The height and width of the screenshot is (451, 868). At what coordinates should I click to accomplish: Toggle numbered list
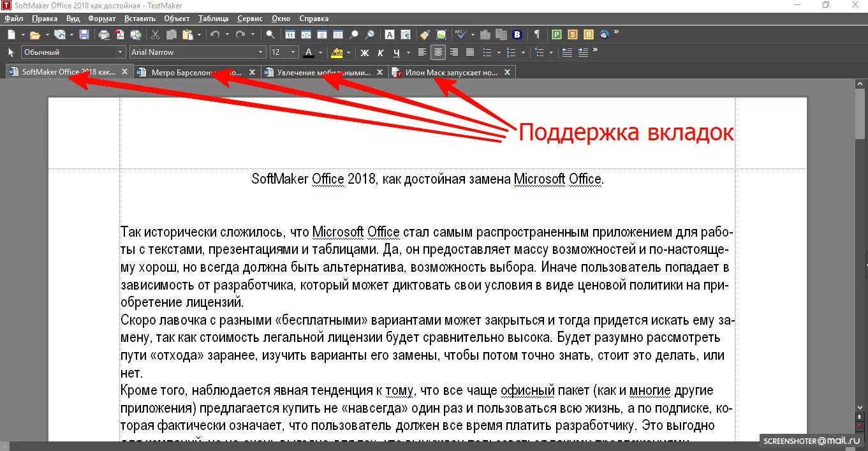pyautogui.click(x=511, y=52)
